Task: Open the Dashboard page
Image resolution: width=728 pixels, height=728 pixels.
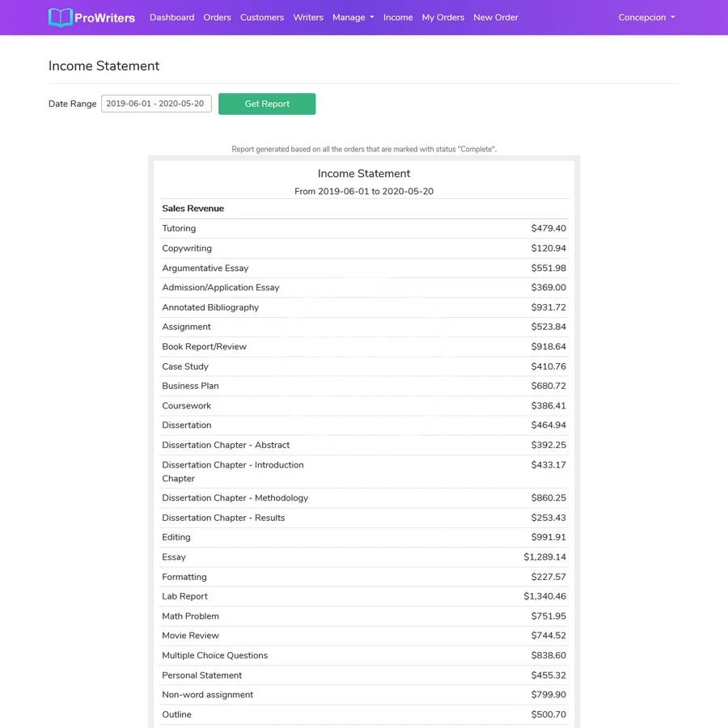Action: tap(171, 17)
